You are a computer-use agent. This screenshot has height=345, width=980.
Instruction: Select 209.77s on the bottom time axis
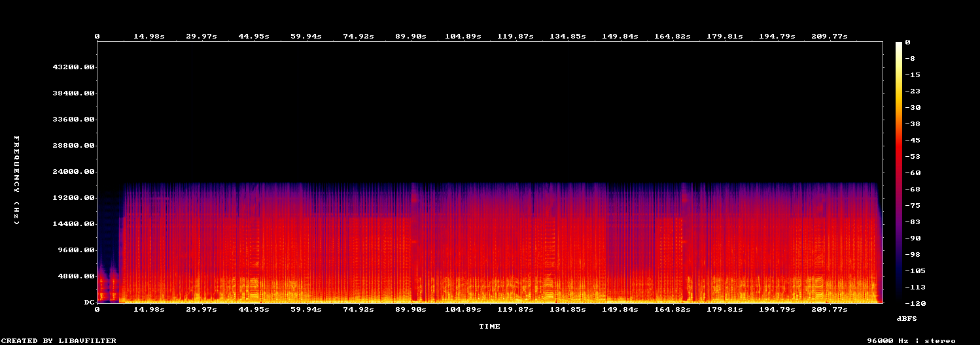830,309
